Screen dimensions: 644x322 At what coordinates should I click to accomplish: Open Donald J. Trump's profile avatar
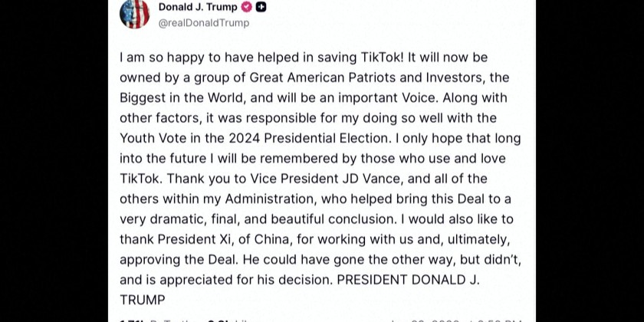(135, 13)
